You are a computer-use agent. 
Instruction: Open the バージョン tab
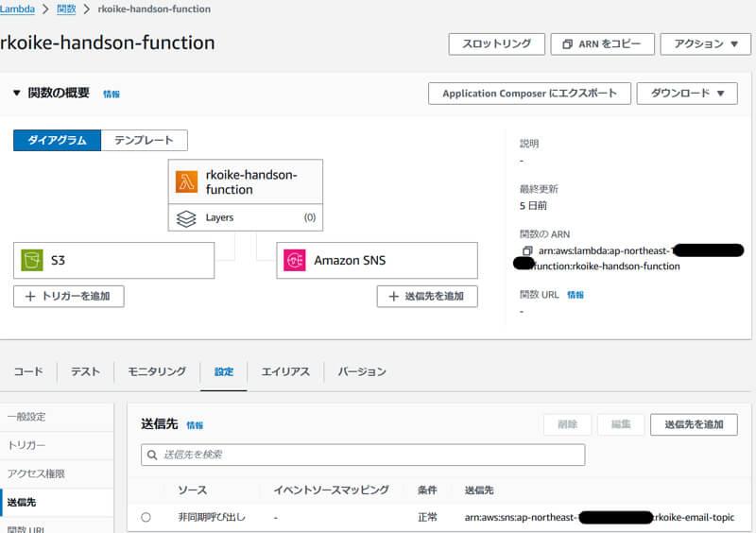pos(362,371)
